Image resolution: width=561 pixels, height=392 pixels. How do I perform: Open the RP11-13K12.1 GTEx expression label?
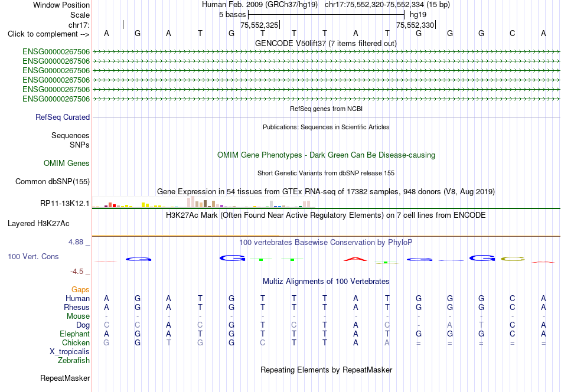[x=65, y=203]
